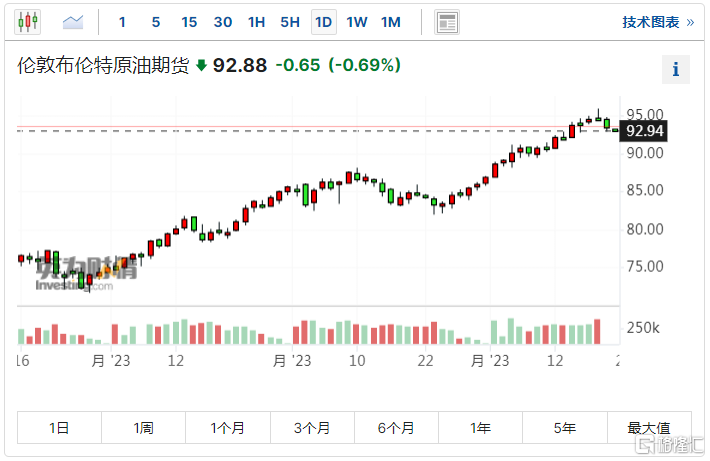Select the candlestick chart type icon

pos(29,21)
